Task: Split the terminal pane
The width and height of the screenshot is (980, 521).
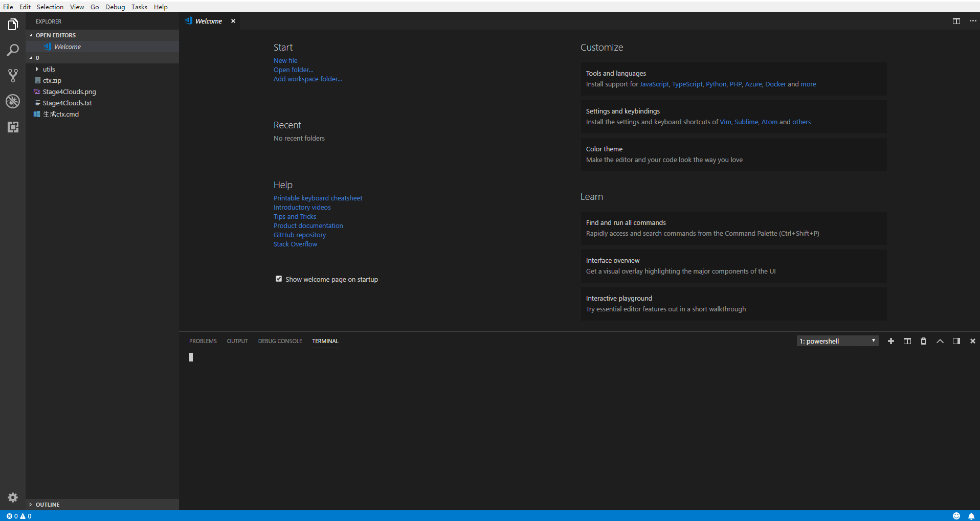Action: click(907, 341)
